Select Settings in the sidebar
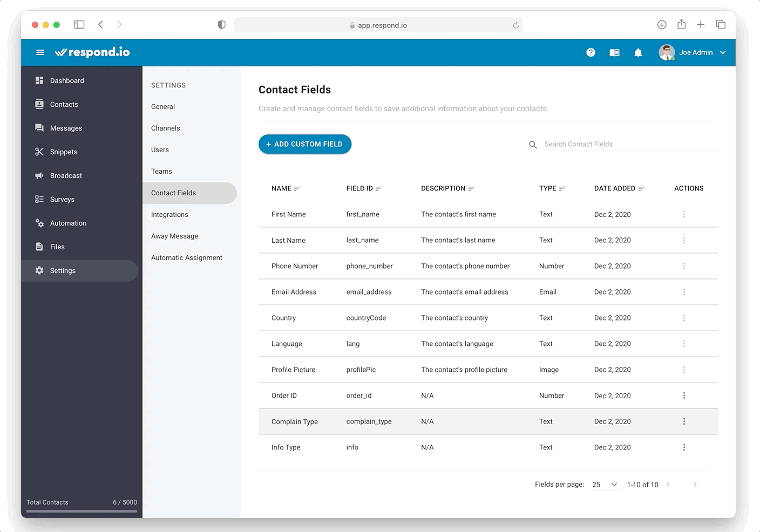Screen dimensions: 760x532 click(80, 270)
